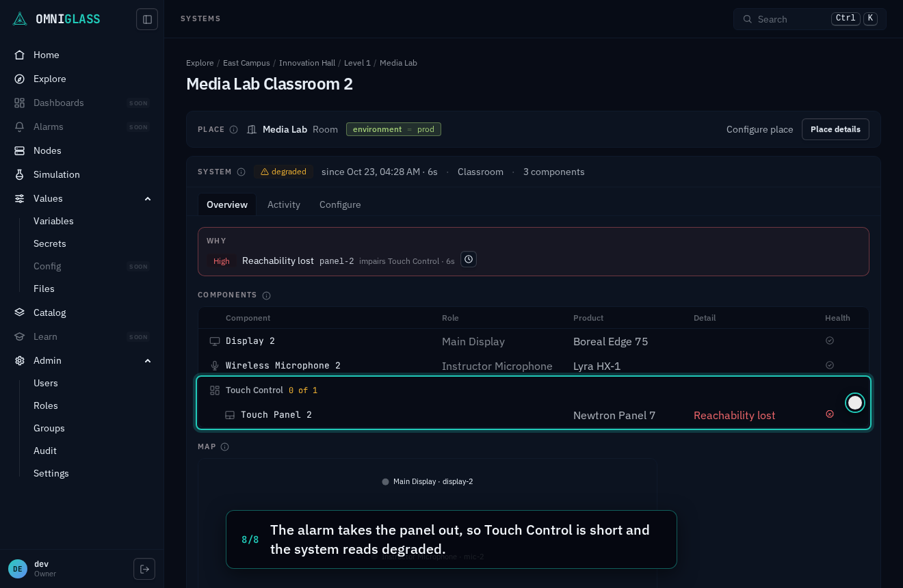Go to Explore in the sidebar
Viewport: 903px width, 588px height.
[82, 79]
